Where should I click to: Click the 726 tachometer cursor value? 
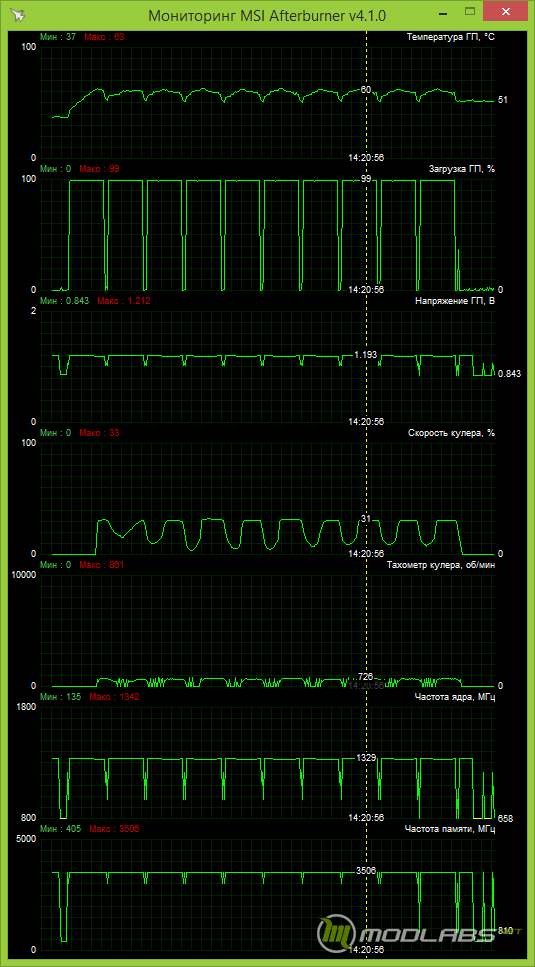pos(366,677)
